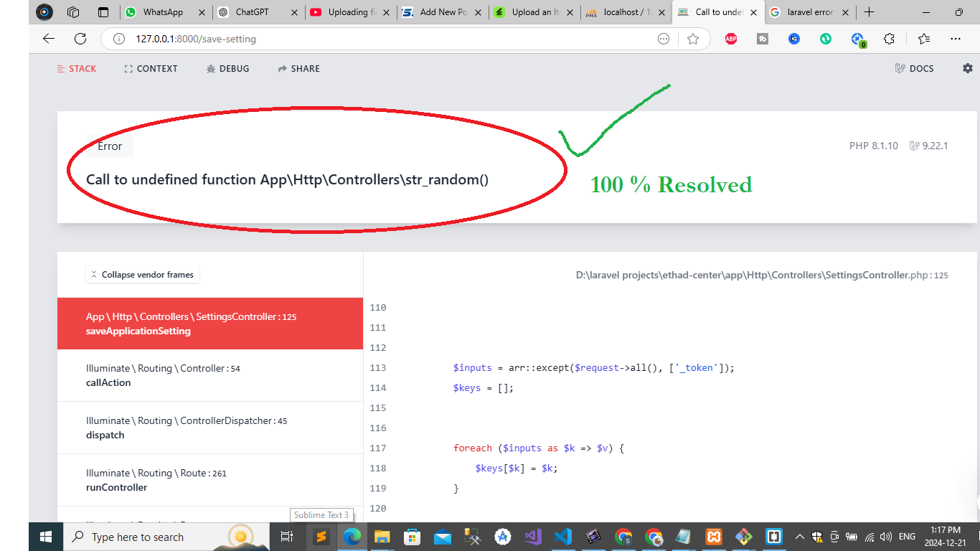Select the callAction Routing Controller frame
The image size is (980, 551).
(210, 375)
